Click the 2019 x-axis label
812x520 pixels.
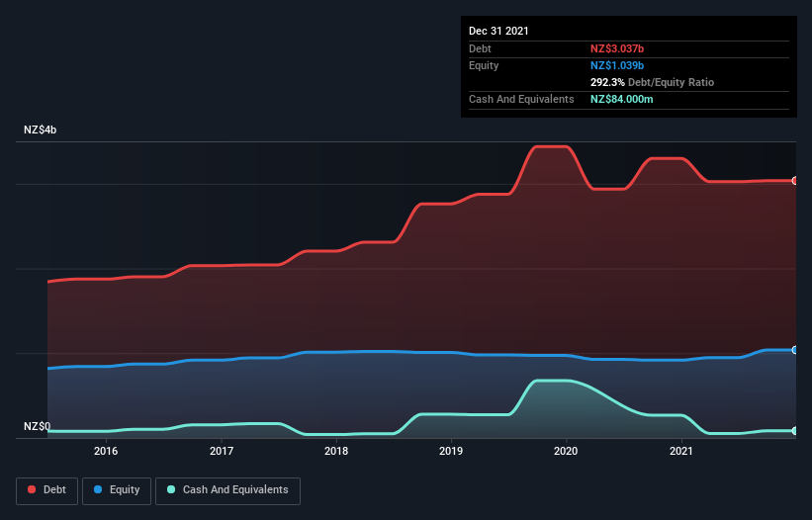pyautogui.click(x=451, y=451)
